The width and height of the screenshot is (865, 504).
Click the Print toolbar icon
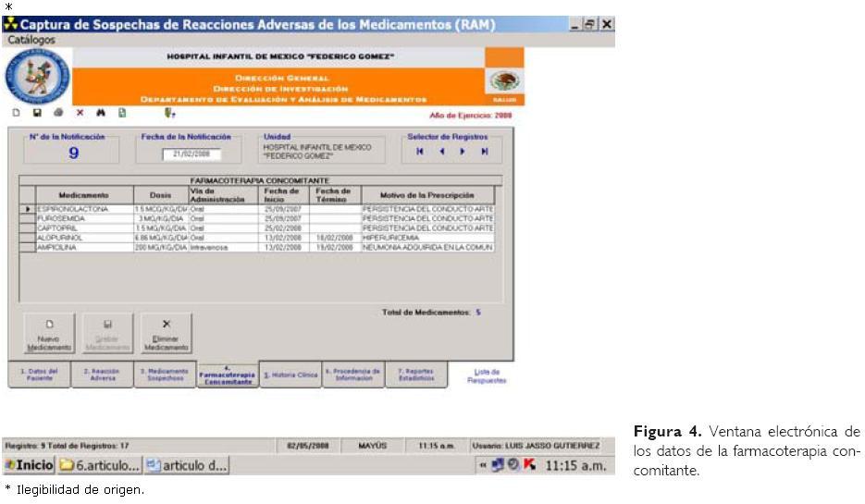tap(58, 114)
